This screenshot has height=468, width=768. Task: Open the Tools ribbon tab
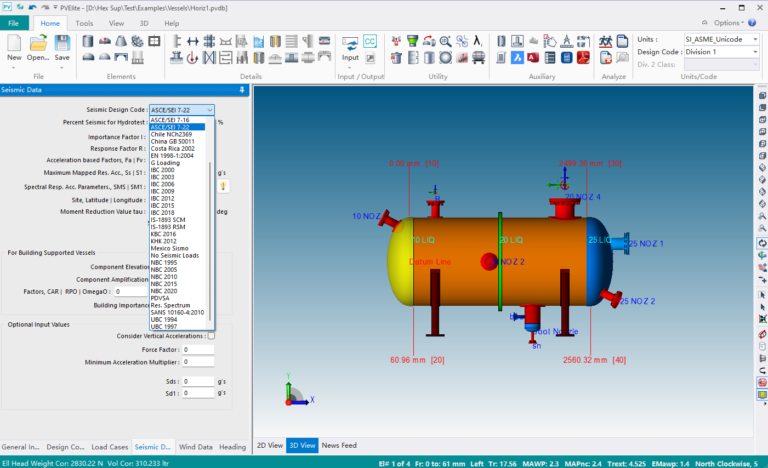click(84, 23)
